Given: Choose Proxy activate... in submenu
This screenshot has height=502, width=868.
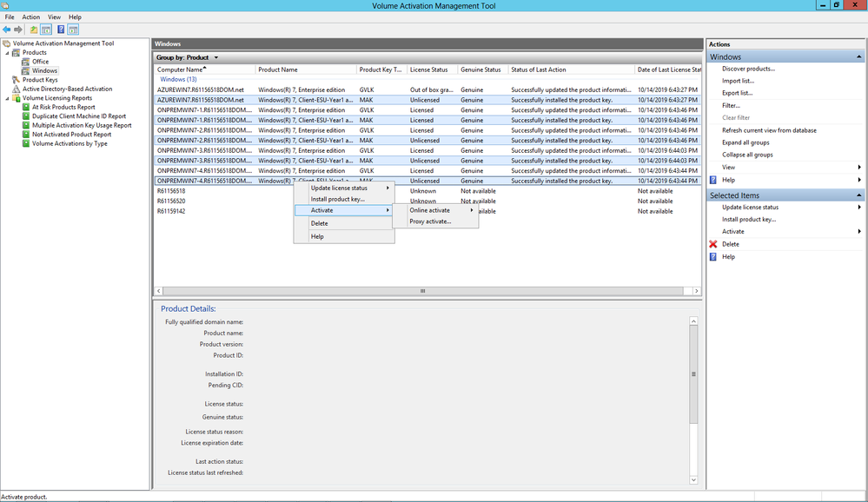Looking at the screenshot, I should tap(435, 221).
